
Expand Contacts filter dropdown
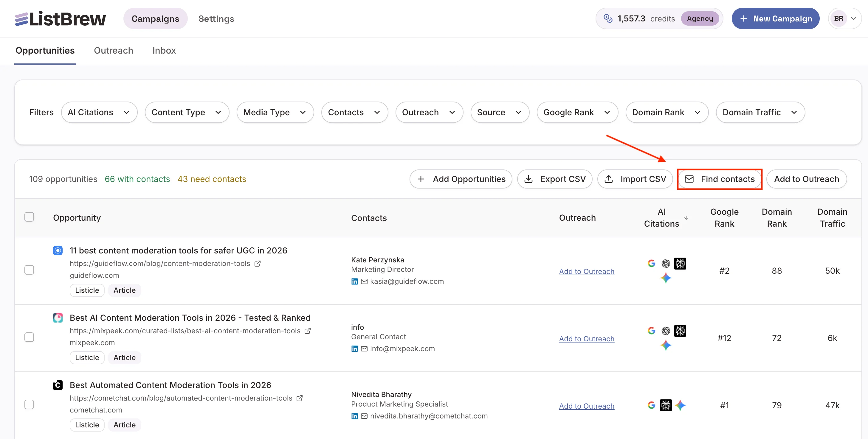[x=354, y=113]
